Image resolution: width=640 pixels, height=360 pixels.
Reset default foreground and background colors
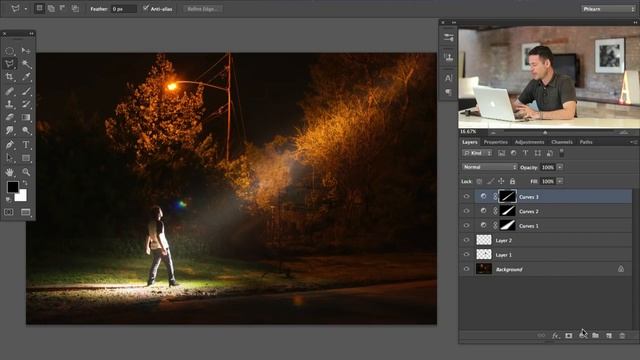click(x=8, y=200)
